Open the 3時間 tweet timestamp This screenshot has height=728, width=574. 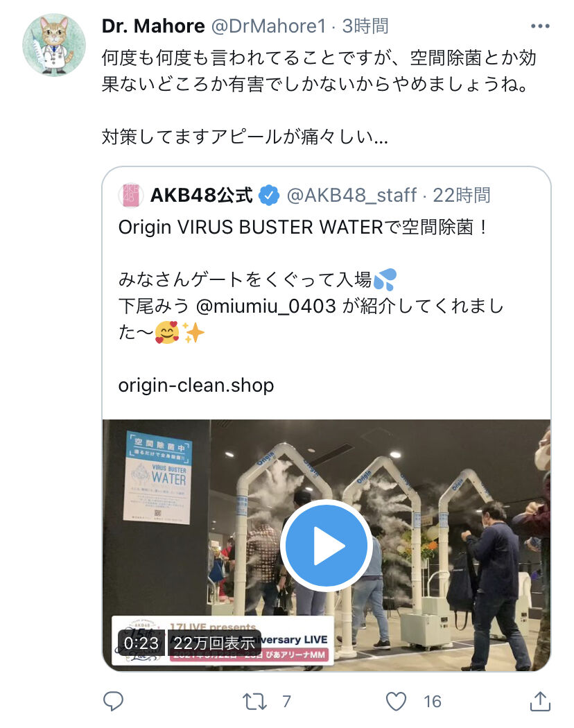[365, 26]
